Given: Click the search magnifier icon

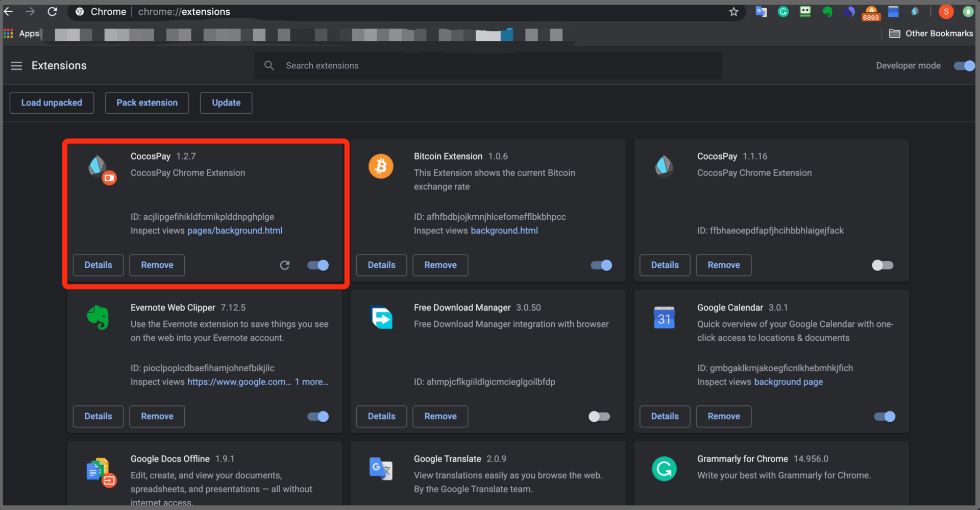Looking at the screenshot, I should (x=269, y=66).
